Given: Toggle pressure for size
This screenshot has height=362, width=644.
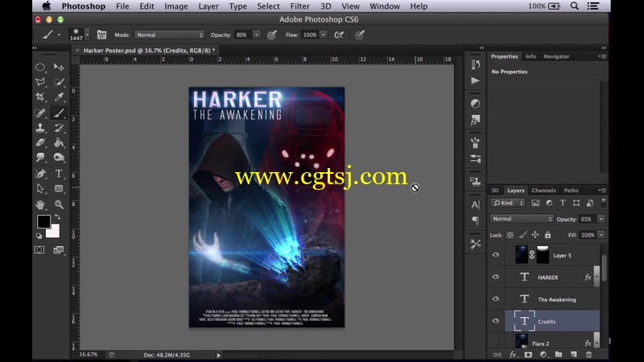Looking at the screenshot, I should pos(360,35).
